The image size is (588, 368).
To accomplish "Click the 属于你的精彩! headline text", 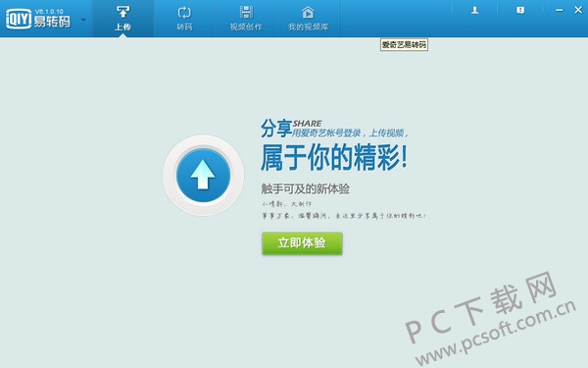I will click(334, 157).
